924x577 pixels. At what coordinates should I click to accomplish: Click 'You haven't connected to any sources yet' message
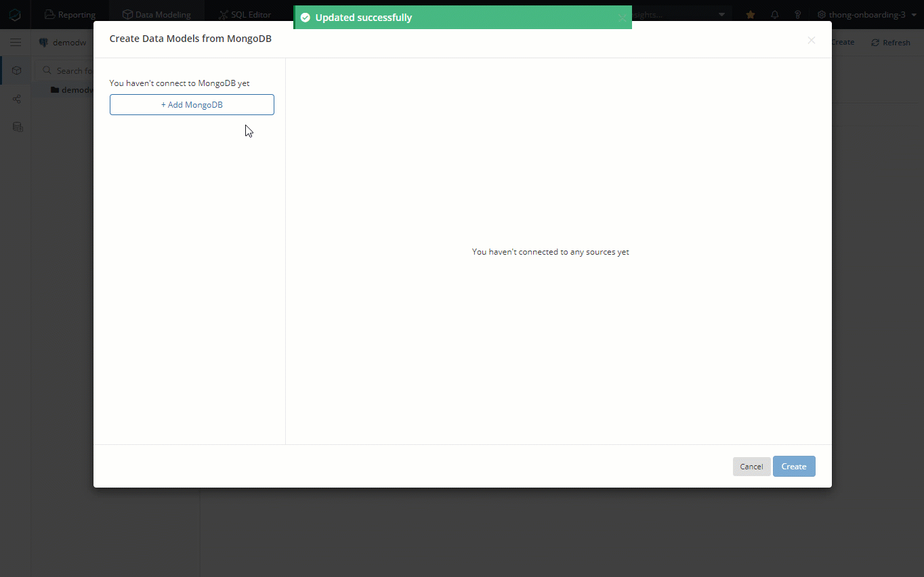coord(551,252)
